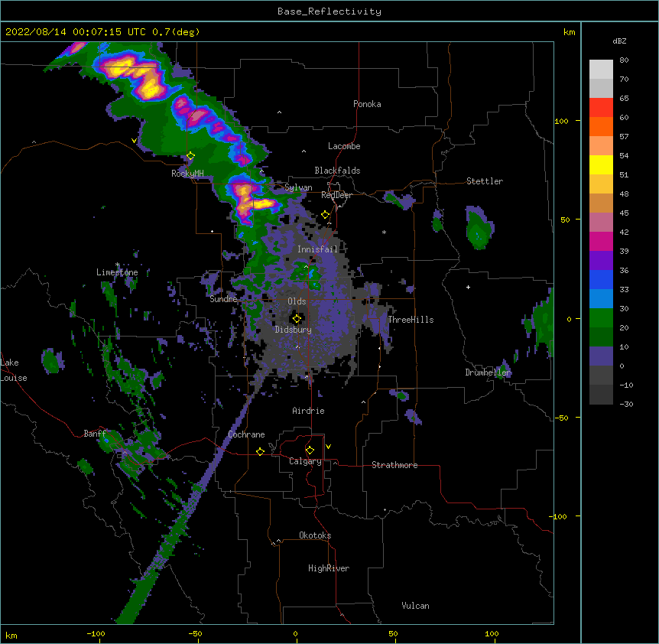
Task: Click the Innisfail city label
Action: point(317,249)
